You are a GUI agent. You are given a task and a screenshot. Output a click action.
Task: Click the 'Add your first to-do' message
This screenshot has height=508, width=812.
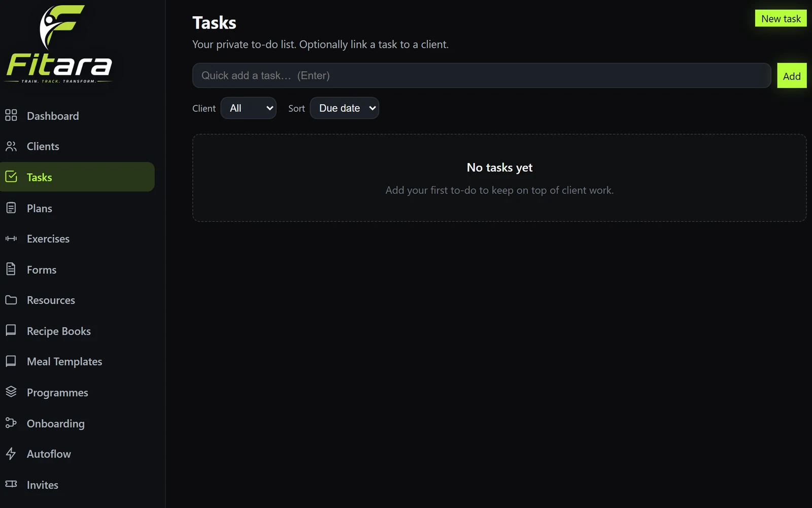click(x=500, y=190)
